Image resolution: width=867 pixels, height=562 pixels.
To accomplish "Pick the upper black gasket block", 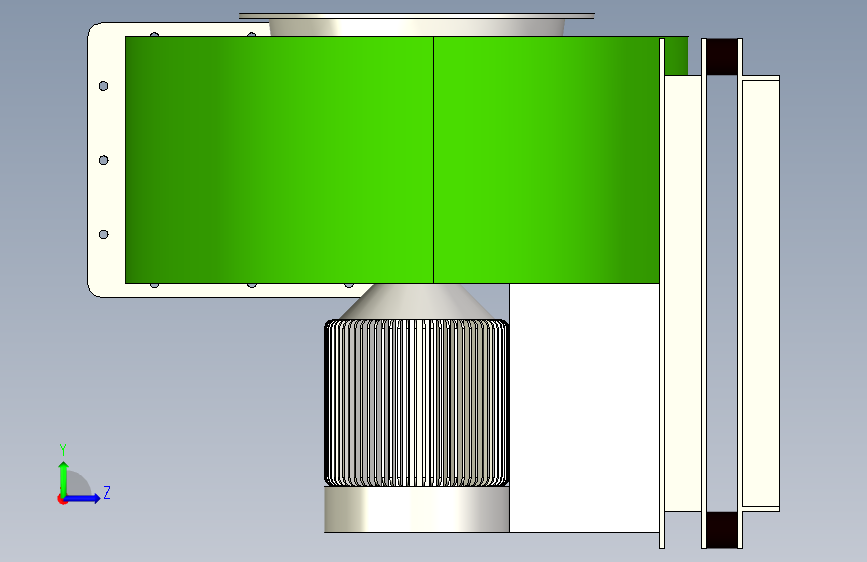I will [x=722, y=57].
